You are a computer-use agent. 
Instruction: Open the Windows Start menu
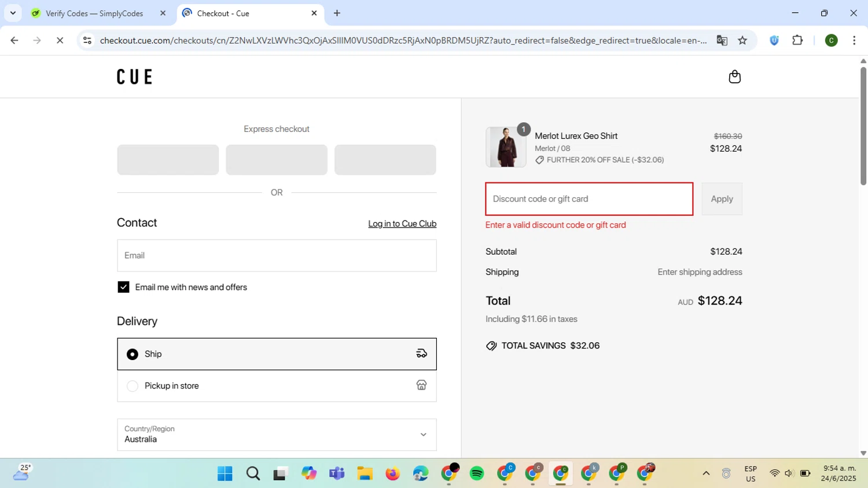pyautogui.click(x=225, y=474)
